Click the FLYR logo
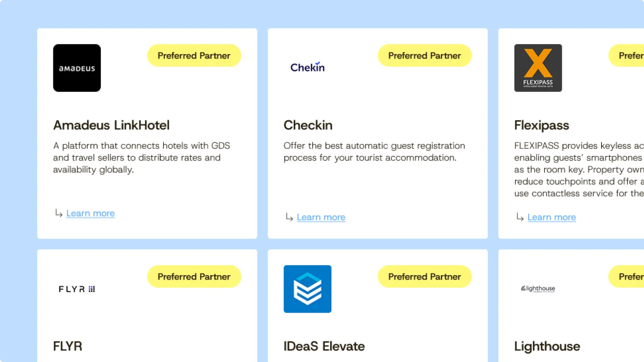Viewport: 644px width, 362px height. [x=77, y=289]
